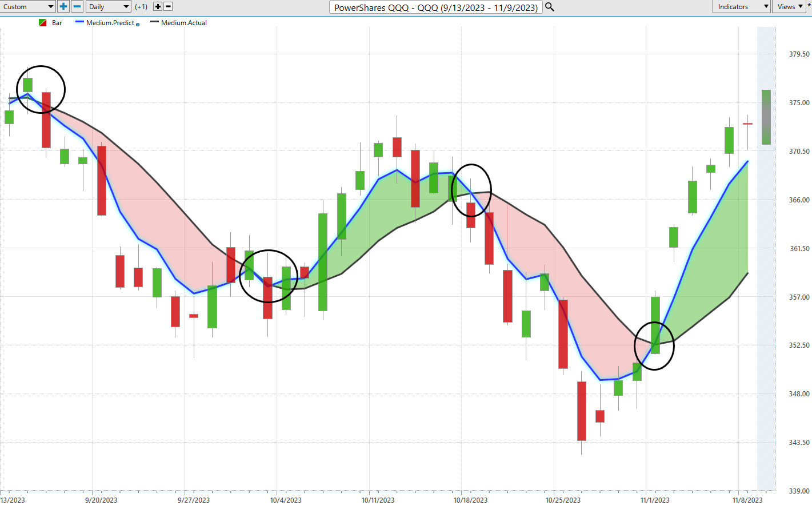Screen dimensions: 812x509
Task: Click the 10/25/2023 date axis label
Action: pos(563,500)
